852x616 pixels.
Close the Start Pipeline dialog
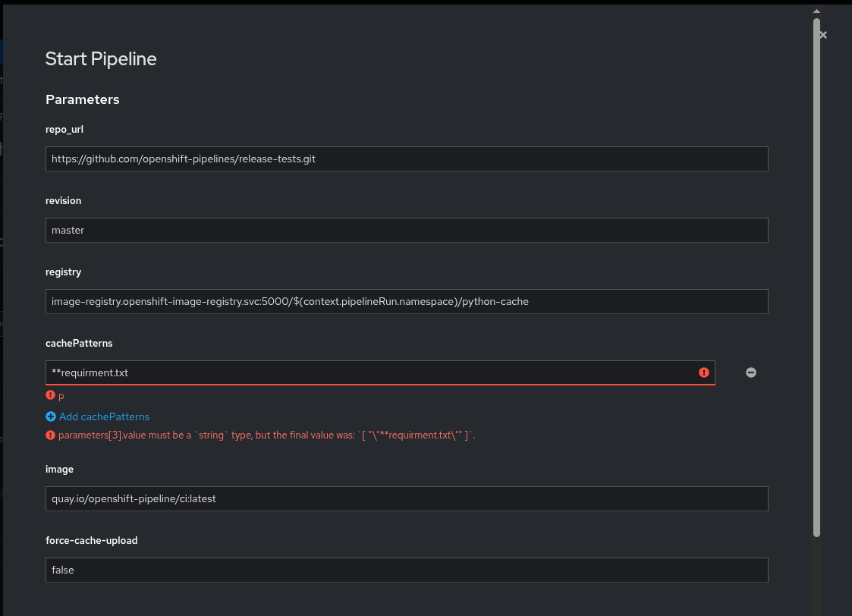tap(823, 35)
